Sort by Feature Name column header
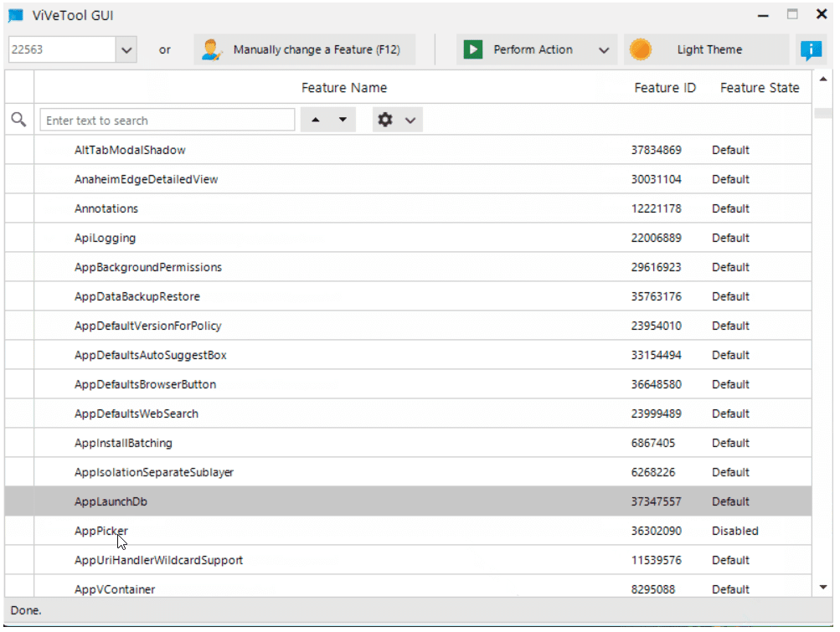 point(343,88)
